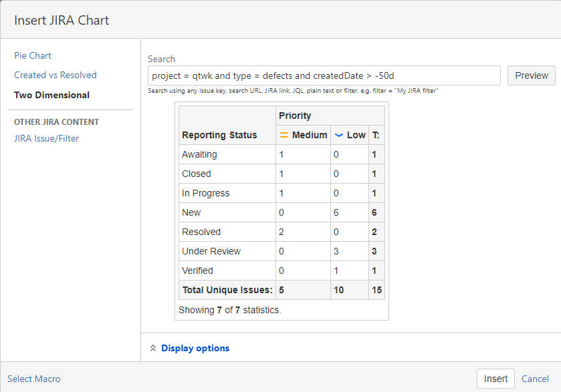Focus the JQL search input field

click(x=324, y=75)
